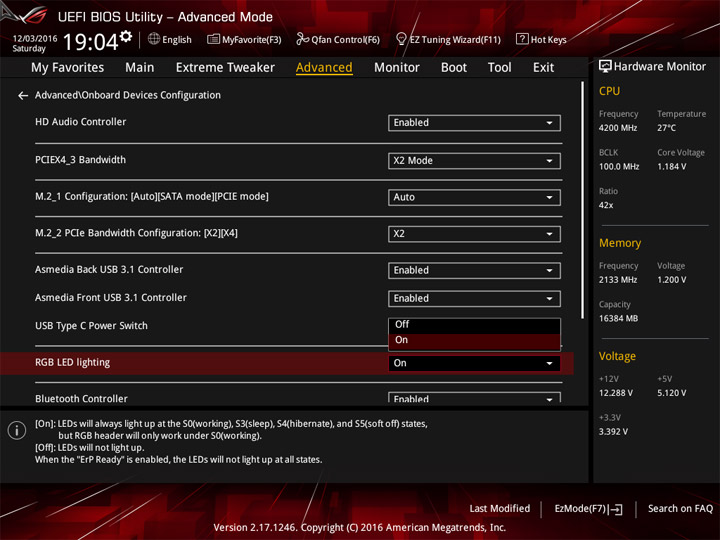Open Bluetooth Controller dropdown
Image resolution: width=720 pixels, height=540 pixels.
tap(474, 398)
